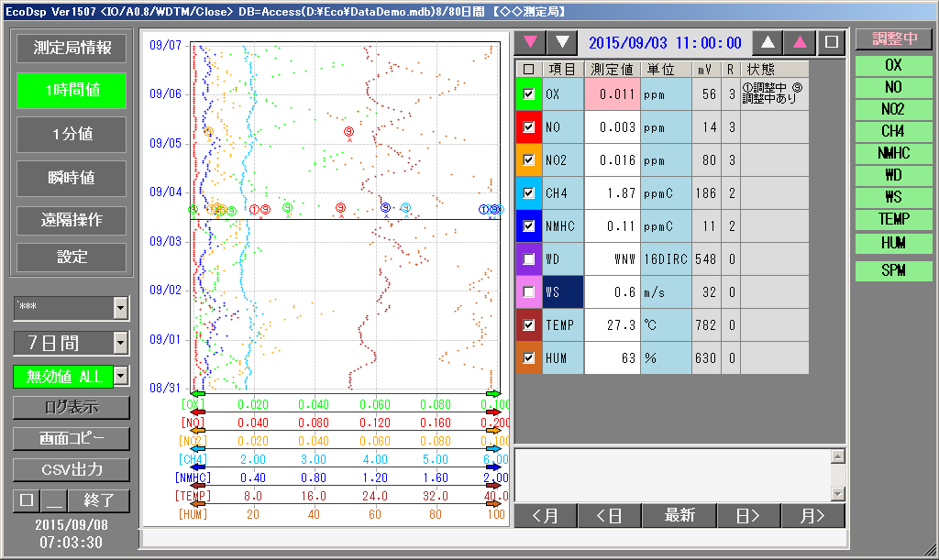Image resolution: width=939 pixels, height=560 pixels.
Task: Select the 瞬時値 view
Action: click(72, 178)
